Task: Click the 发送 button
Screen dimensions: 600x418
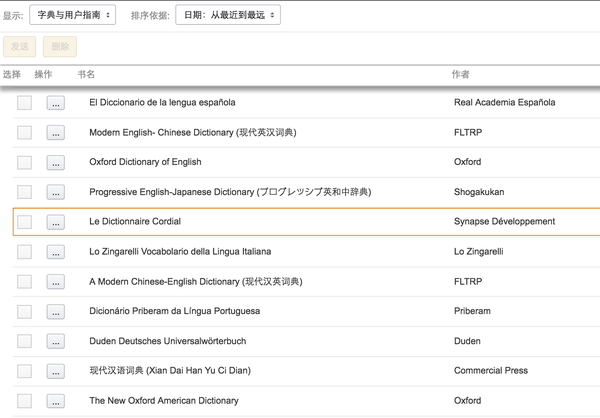Action: [x=20, y=47]
